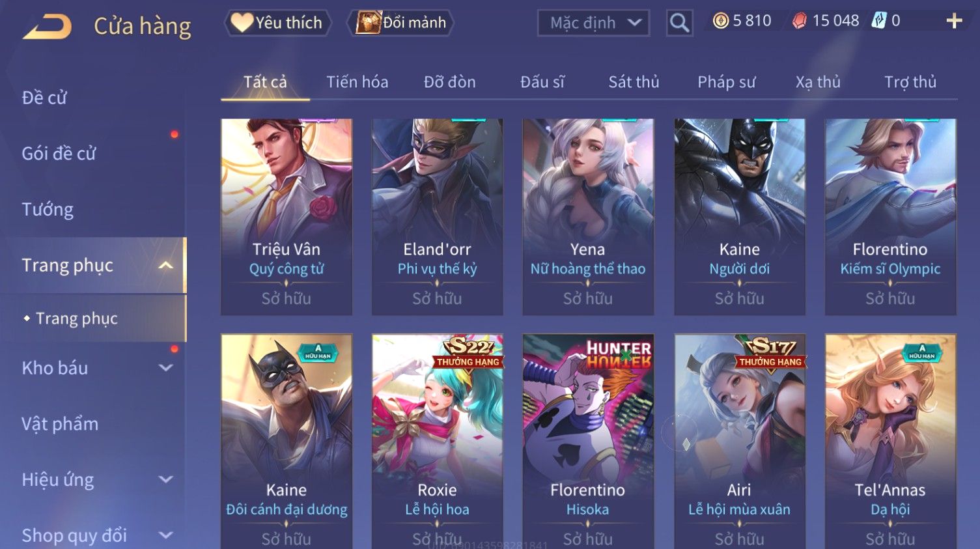Switch to the Pháp sư tab
Image resolution: width=980 pixels, height=549 pixels.
pos(726,82)
